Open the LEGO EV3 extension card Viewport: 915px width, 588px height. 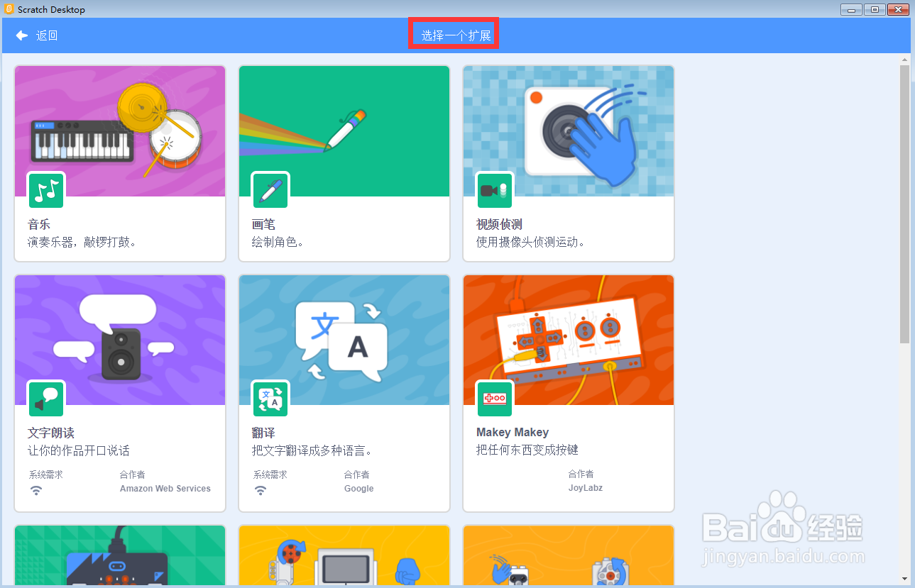pos(344,555)
